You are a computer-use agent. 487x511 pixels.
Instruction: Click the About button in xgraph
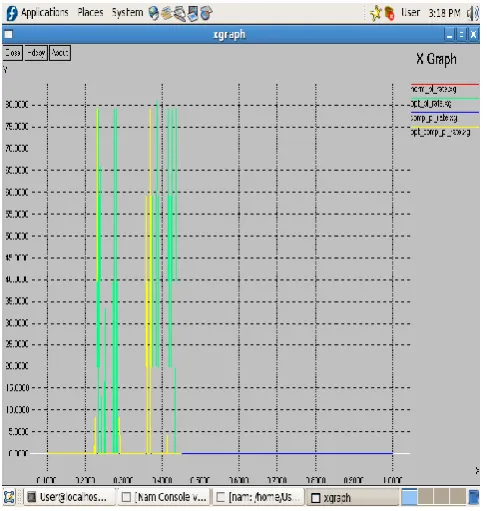(60, 53)
